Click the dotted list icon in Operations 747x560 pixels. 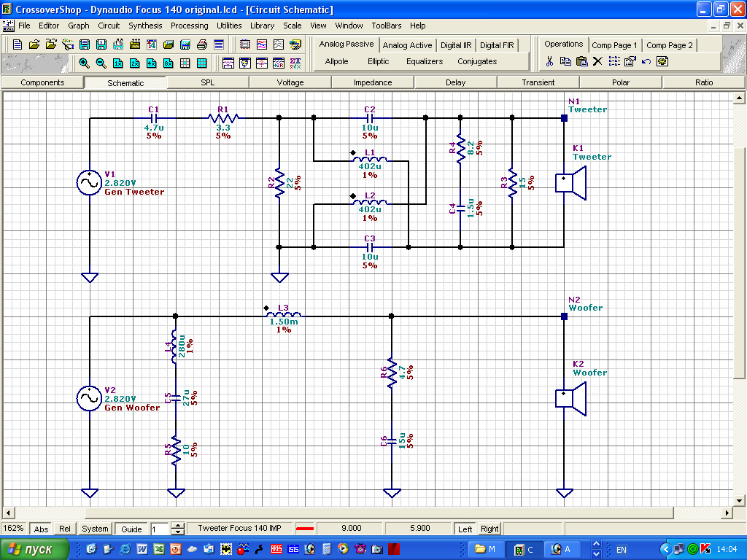[x=614, y=61]
